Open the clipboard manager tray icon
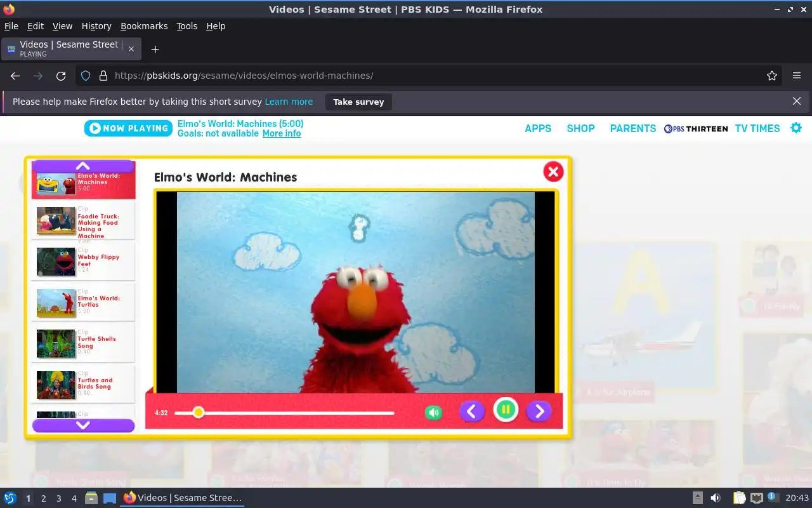The height and width of the screenshot is (508, 812). pos(739,498)
